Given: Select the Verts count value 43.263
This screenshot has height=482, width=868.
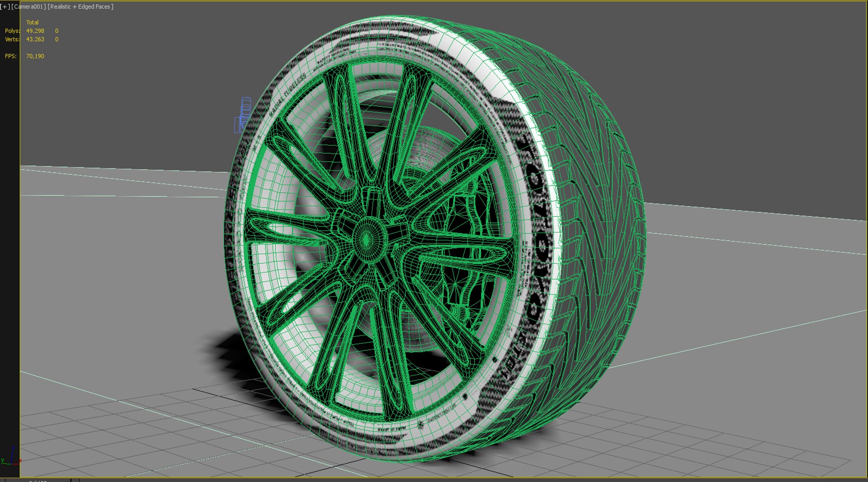Looking at the screenshot, I should [x=35, y=39].
